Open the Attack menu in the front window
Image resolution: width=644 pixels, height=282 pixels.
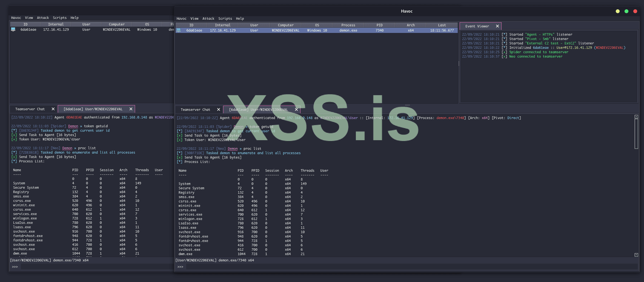click(x=208, y=19)
